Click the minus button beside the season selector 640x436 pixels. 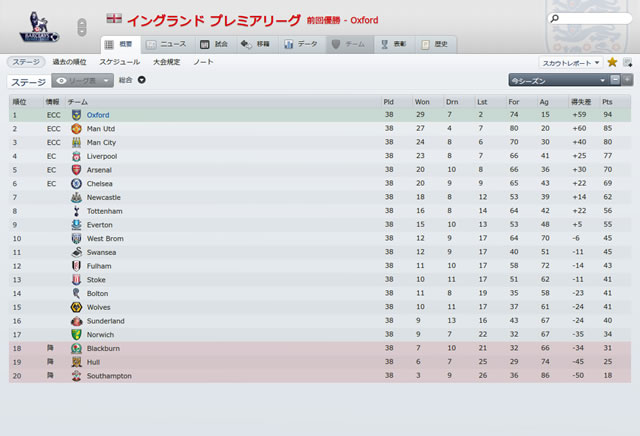615,80
